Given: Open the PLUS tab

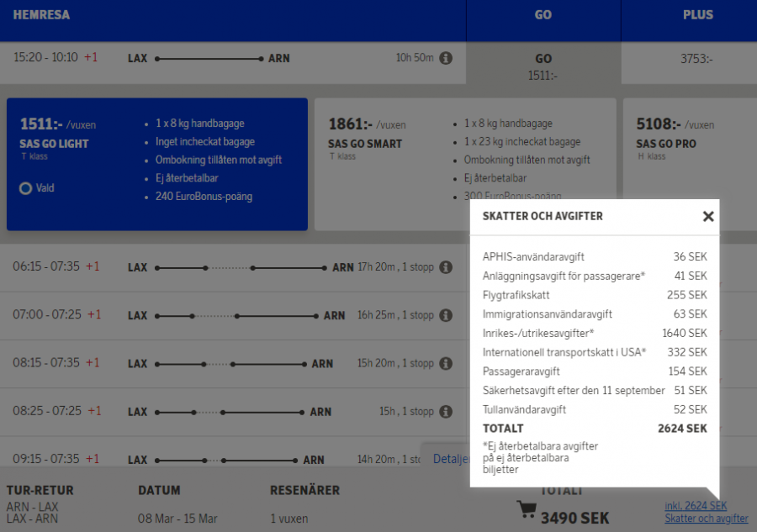Looking at the screenshot, I should [697, 14].
